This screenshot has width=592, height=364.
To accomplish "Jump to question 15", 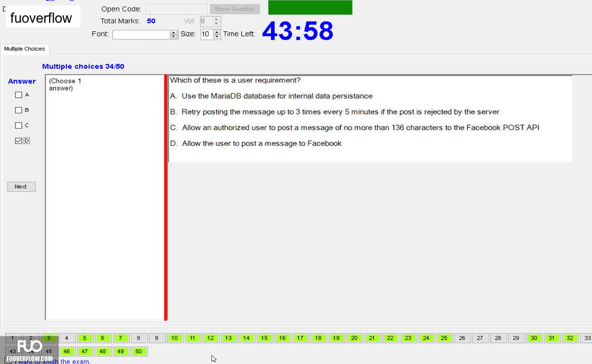I will [264, 338].
